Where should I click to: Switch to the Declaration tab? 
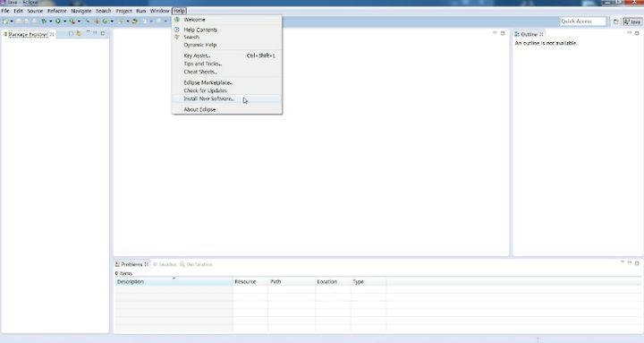click(196, 264)
